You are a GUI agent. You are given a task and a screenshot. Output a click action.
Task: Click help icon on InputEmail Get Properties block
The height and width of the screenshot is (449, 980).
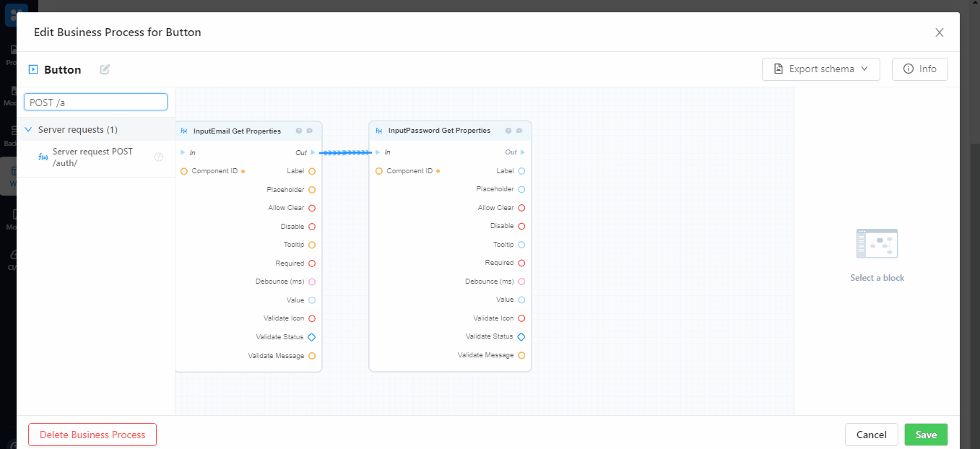(x=299, y=131)
